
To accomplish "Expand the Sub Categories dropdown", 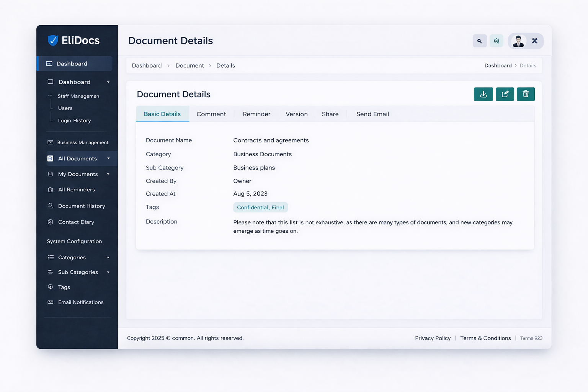I will 108,272.
